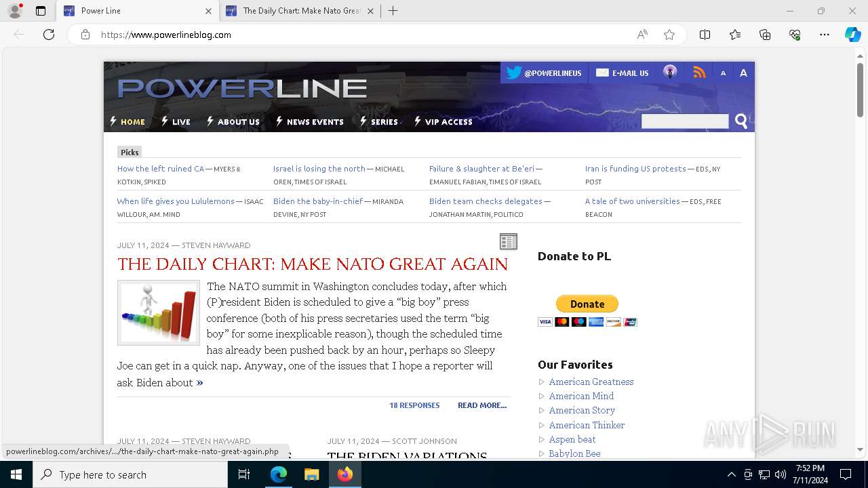Open the VIP ACCESS menu item
Image resolution: width=868 pixels, height=488 pixels.
tap(443, 122)
